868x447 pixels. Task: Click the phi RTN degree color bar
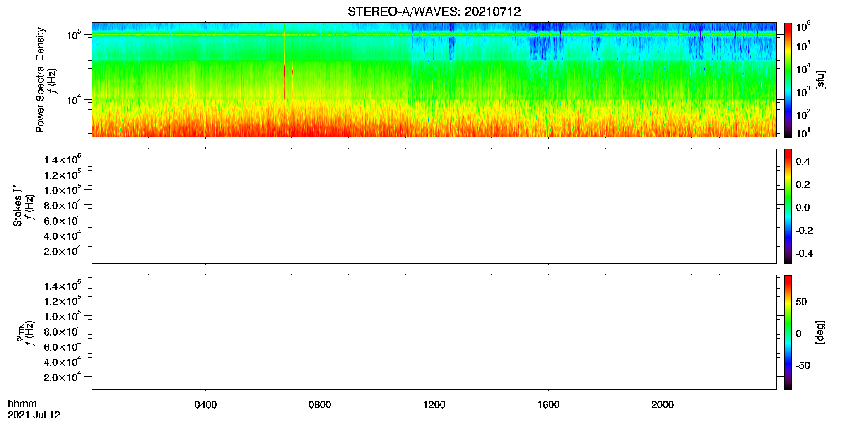(788, 332)
